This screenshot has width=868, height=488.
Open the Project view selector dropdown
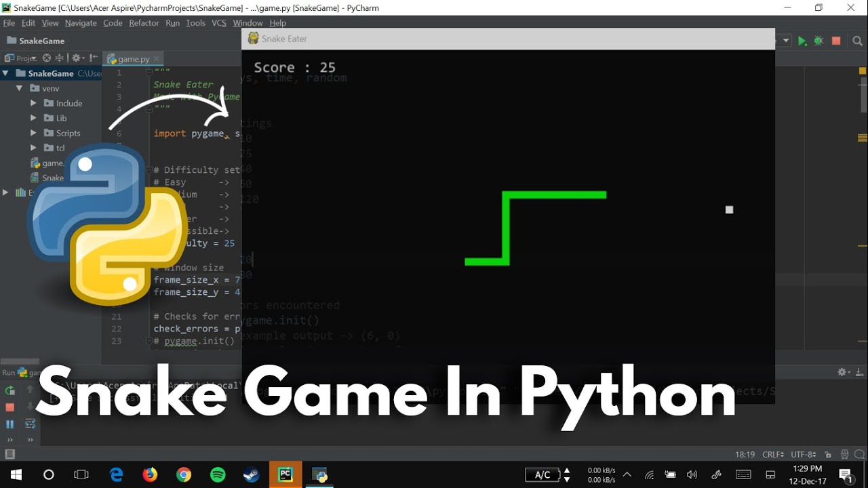(22, 58)
